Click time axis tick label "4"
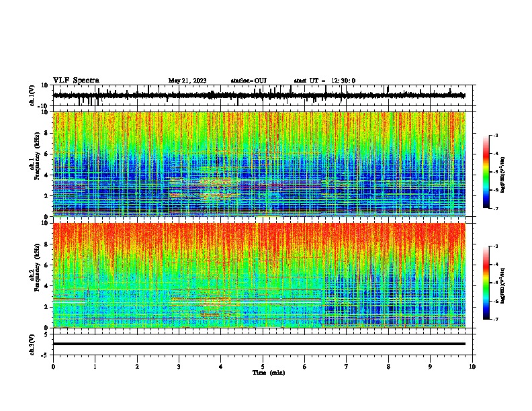Image resolution: width=532 pixels, height=411 pixels. (x=221, y=367)
